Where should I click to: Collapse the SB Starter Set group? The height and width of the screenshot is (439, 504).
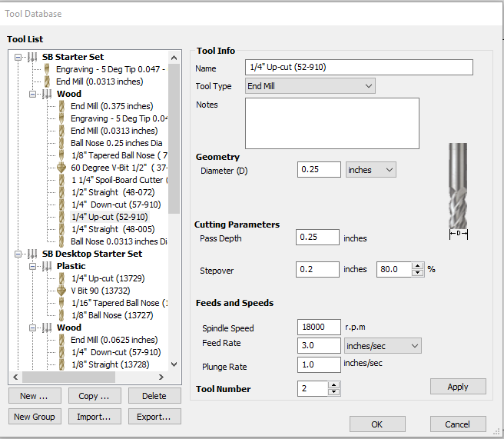click(x=18, y=57)
